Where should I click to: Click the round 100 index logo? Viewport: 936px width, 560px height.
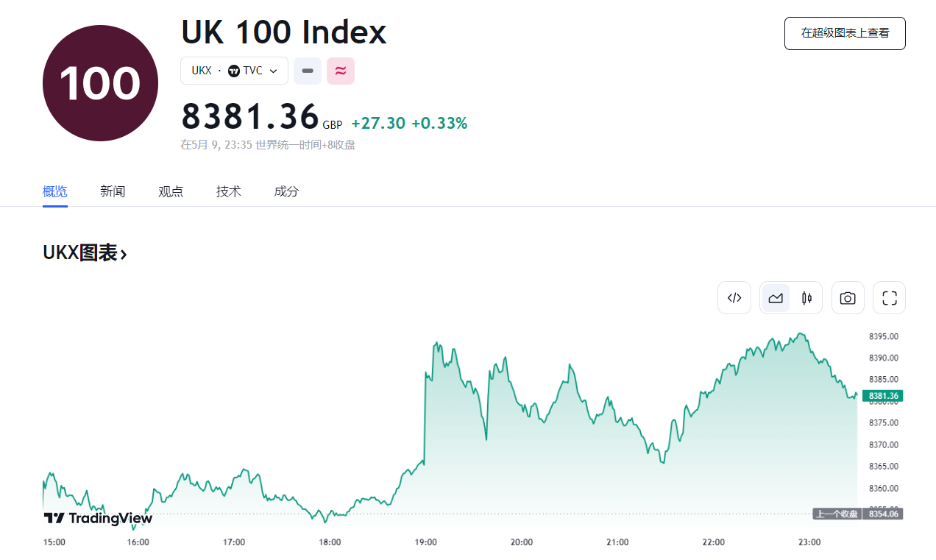tap(100, 83)
